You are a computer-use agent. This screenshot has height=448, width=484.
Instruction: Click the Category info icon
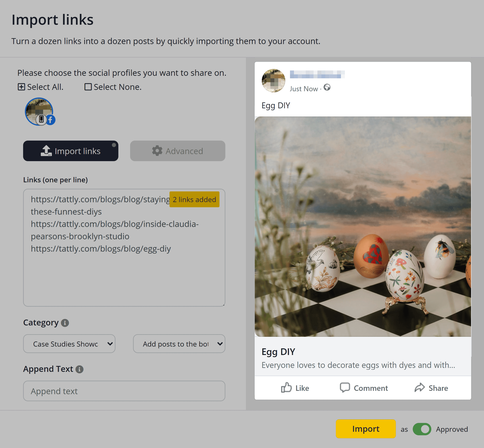click(x=65, y=323)
